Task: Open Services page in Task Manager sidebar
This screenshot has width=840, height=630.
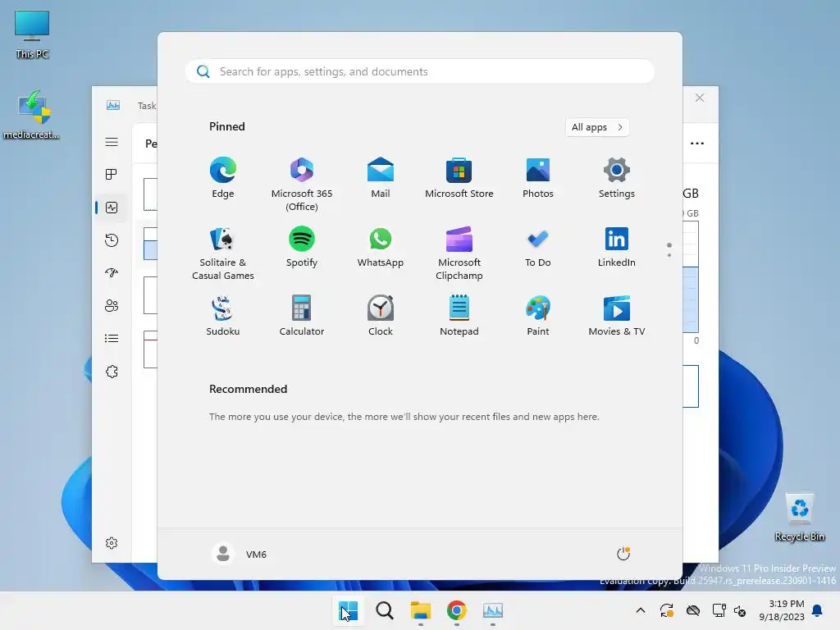Action: [112, 372]
